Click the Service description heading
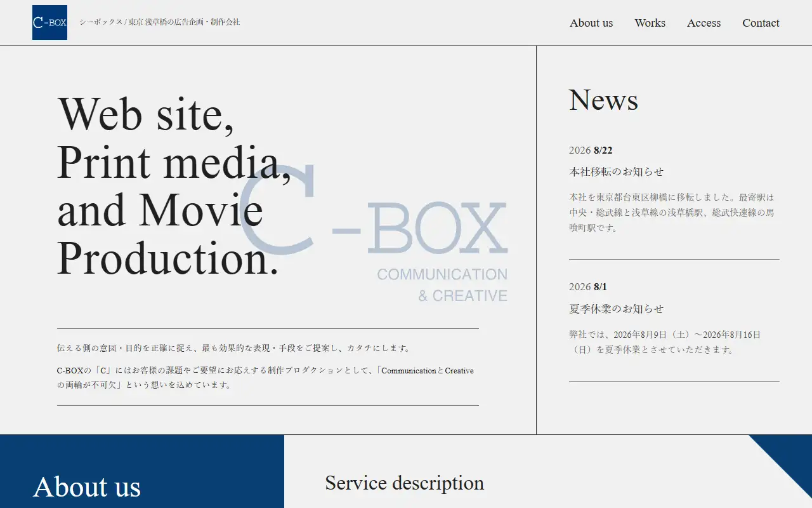Screen dimensions: 812x508 (x=405, y=483)
